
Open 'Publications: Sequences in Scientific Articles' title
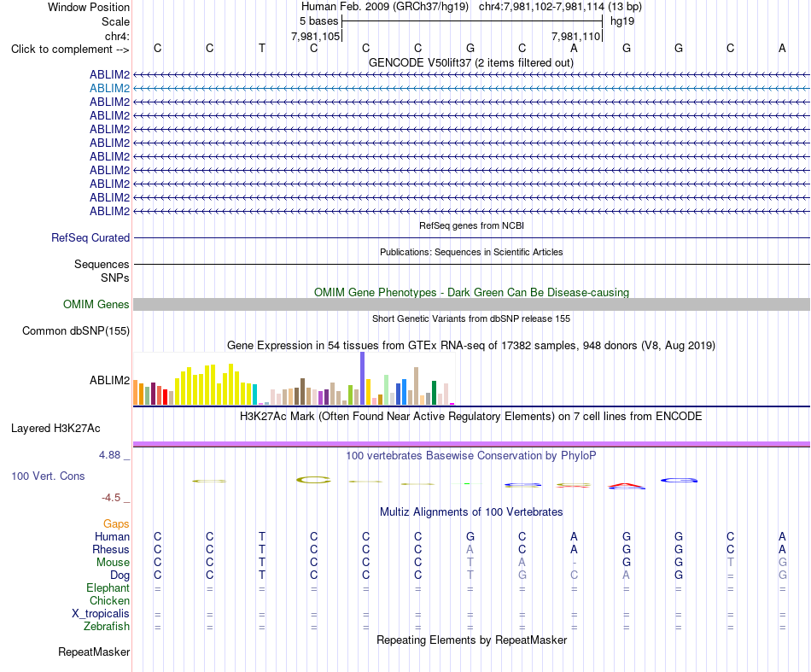471,252
